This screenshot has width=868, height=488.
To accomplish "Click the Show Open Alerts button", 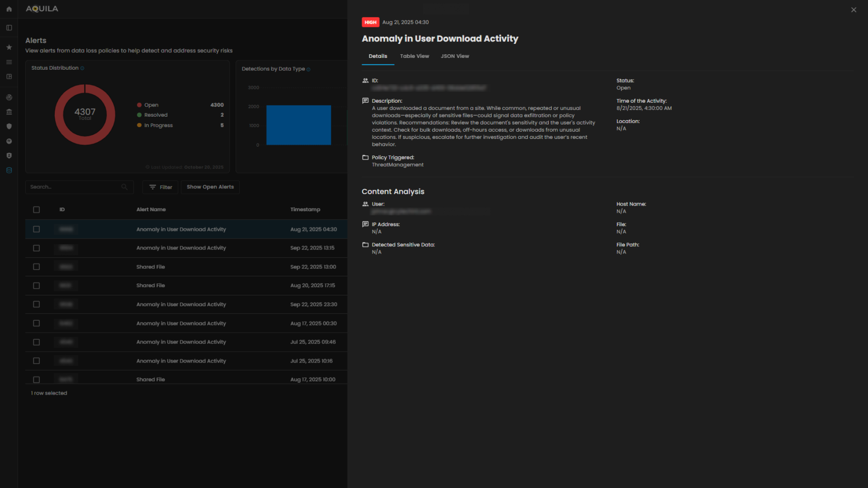I will point(210,187).
